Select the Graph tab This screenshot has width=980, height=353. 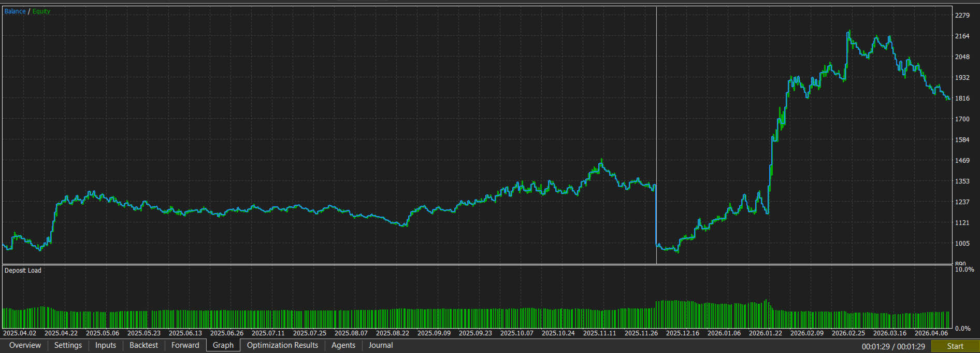point(223,345)
